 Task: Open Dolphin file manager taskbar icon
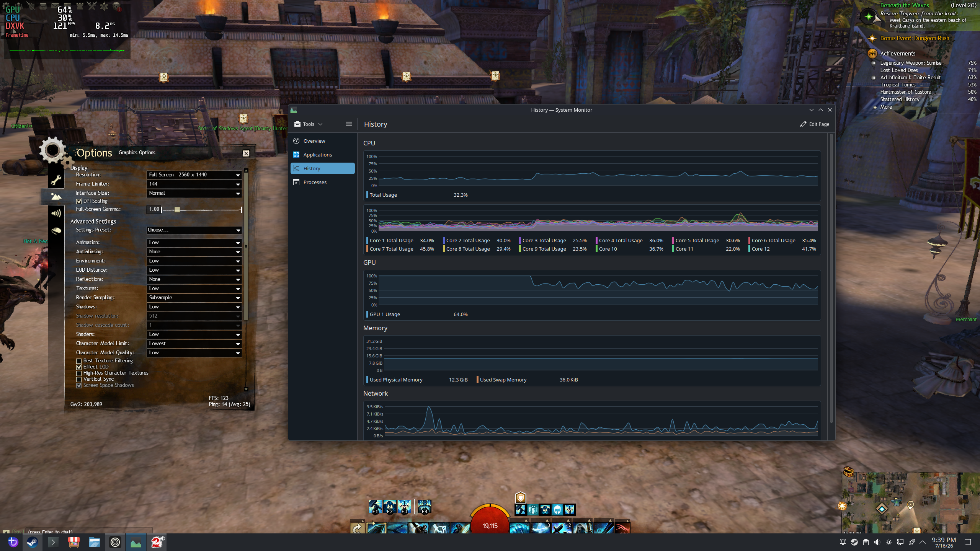94,542
